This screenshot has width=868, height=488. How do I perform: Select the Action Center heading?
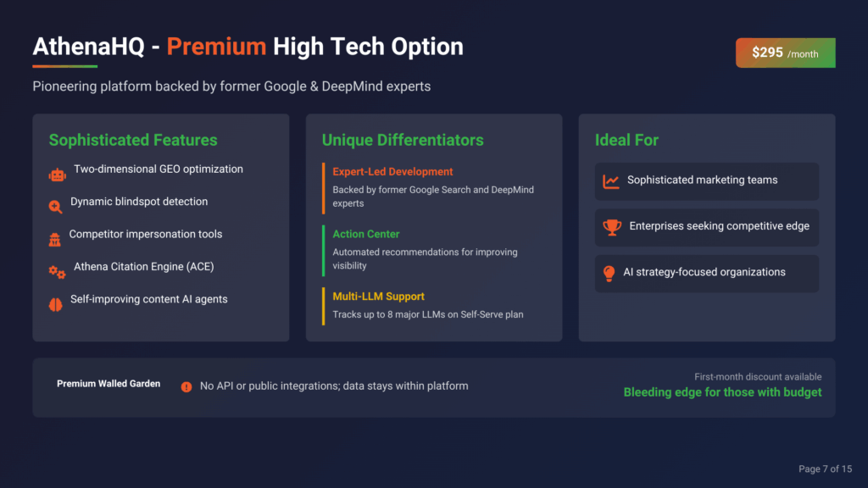tap(366, 234)
